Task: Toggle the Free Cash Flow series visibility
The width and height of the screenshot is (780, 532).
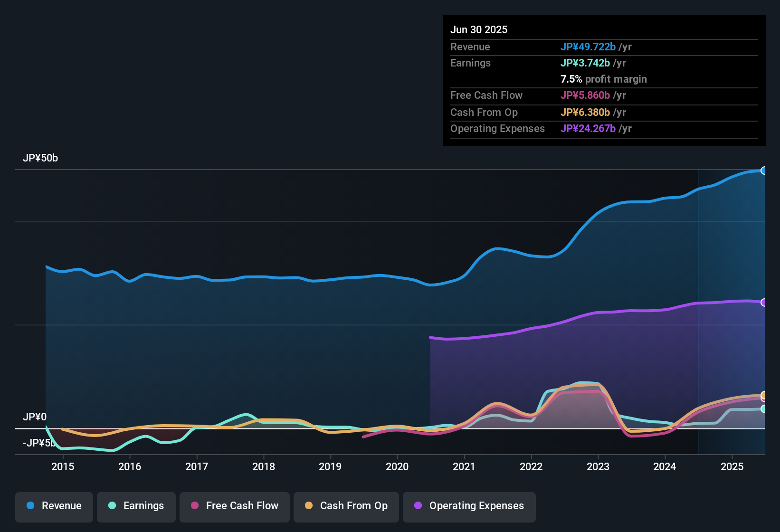Action: 234,506
